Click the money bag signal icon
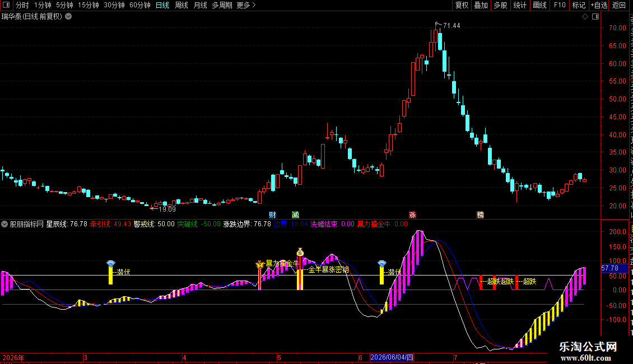This screenshot has height=364, width=633. [x=300, y=252]
